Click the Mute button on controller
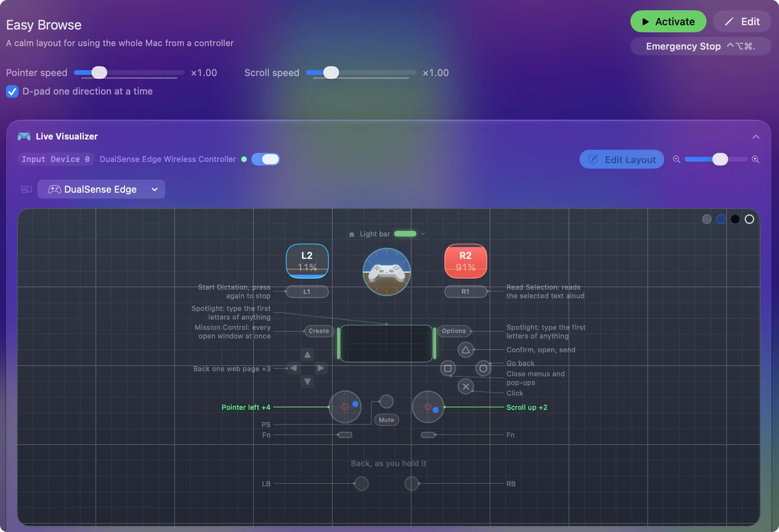 click(x=387, y=420)
